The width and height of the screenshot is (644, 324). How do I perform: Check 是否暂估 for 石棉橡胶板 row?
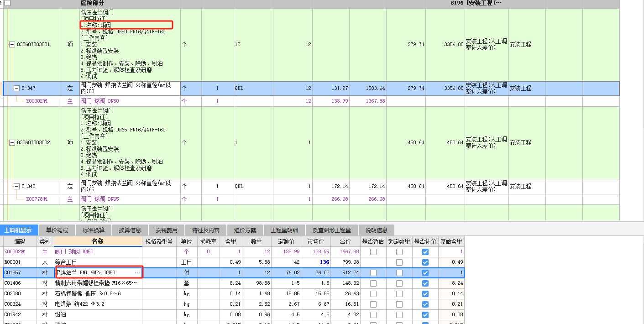click(373, 294)
